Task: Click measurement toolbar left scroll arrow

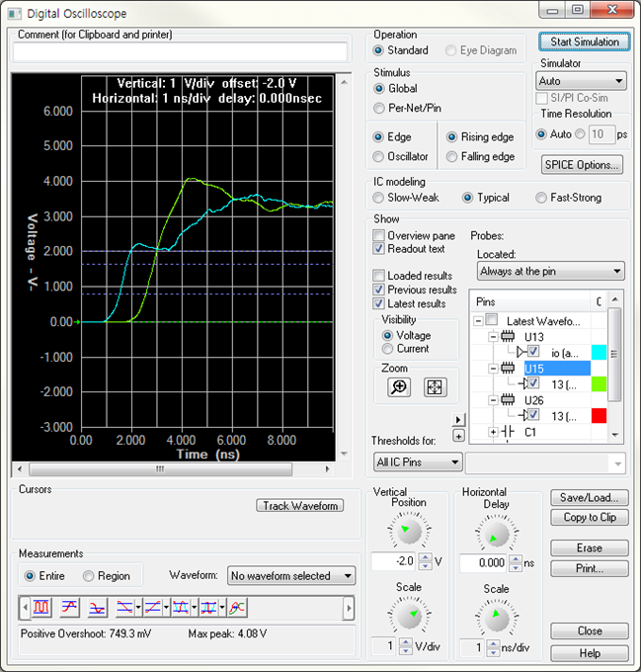Action: click(x=25, y=608)
